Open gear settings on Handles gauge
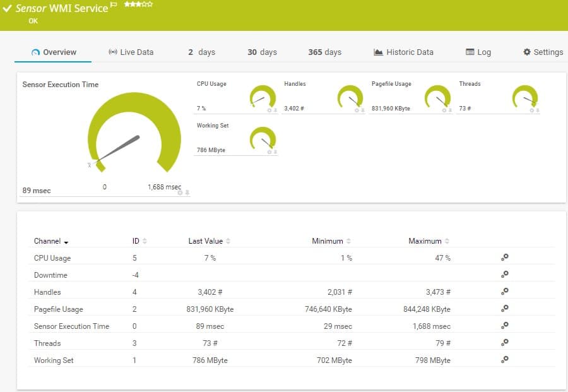This screenshot has height=392, width=568. (x=357, y=110)
